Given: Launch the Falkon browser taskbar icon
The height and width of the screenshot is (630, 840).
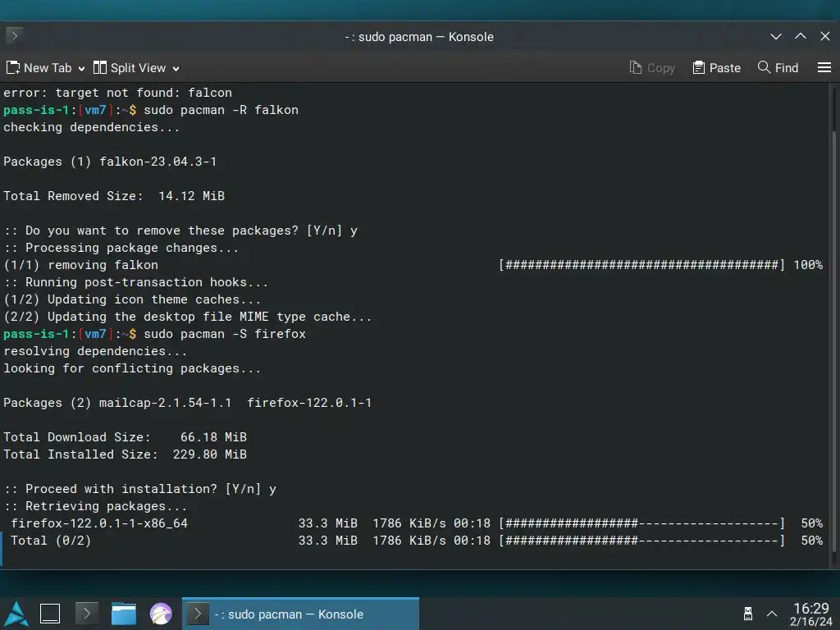Looking at the screenshot, I should click(161, 614).
